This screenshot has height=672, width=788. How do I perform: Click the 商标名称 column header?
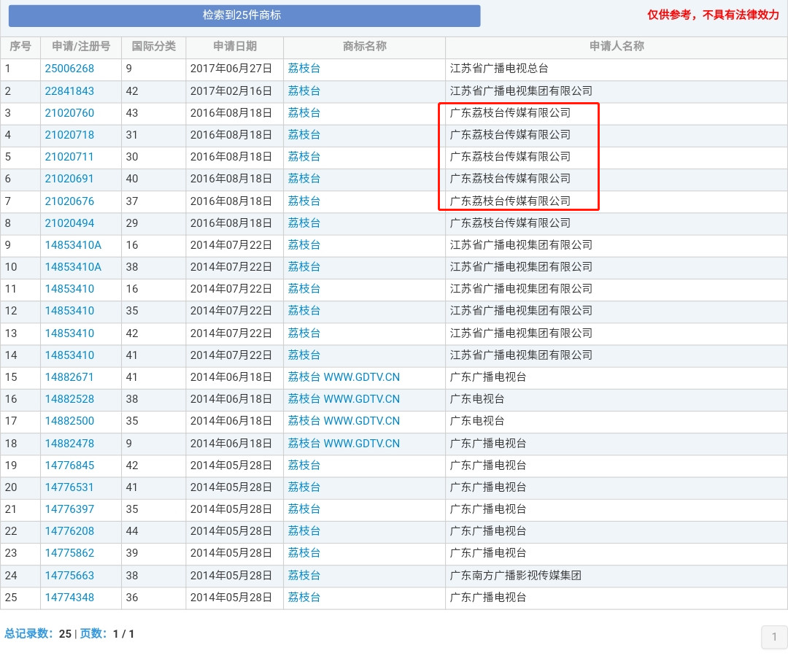point(364,46)
